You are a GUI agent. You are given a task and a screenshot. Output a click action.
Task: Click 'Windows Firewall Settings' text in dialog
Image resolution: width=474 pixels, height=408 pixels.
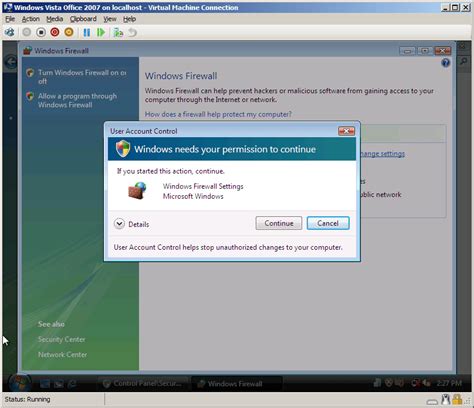pyautogui.click(x=203, y=186)
